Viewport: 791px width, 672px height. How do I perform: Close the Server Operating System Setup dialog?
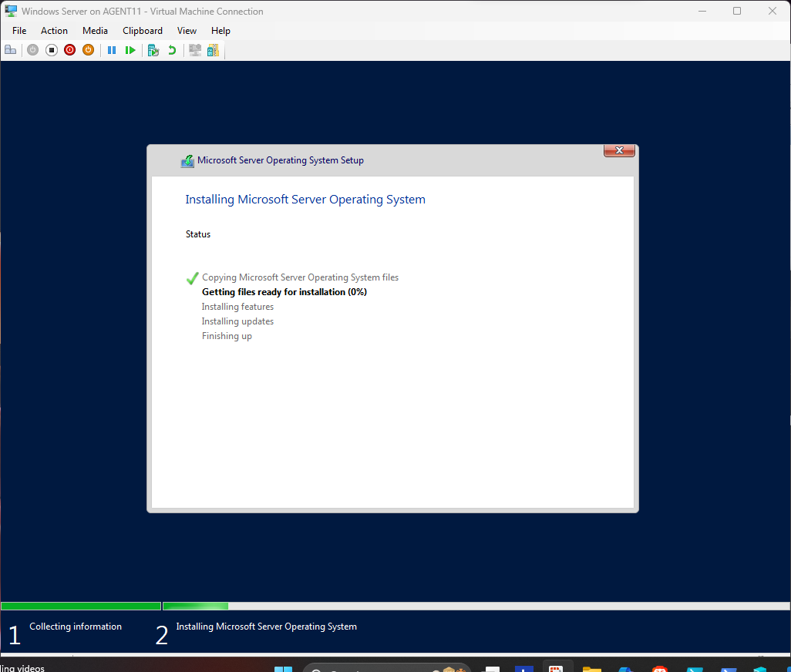(619, 151)
